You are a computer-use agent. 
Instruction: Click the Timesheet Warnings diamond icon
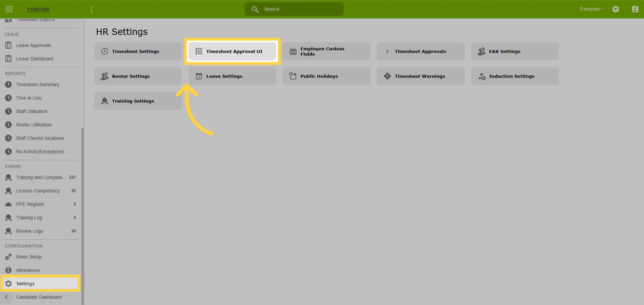click(x=387, y=76)
